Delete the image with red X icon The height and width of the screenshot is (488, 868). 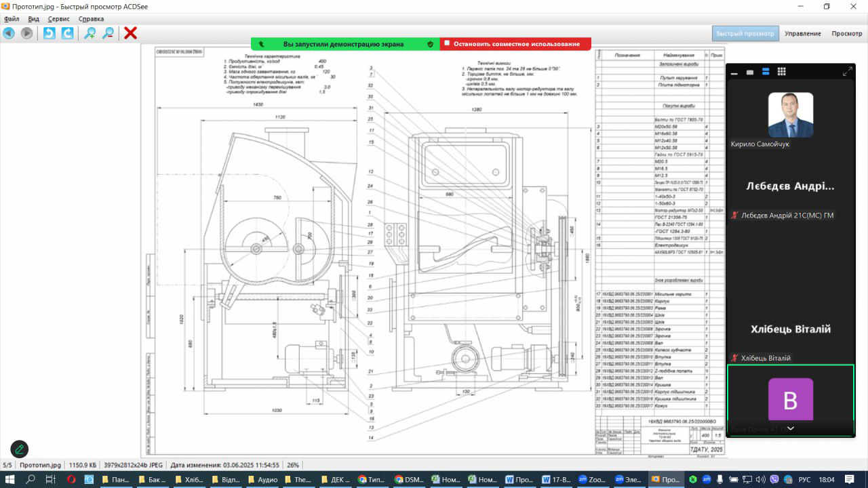pos(130,33)
